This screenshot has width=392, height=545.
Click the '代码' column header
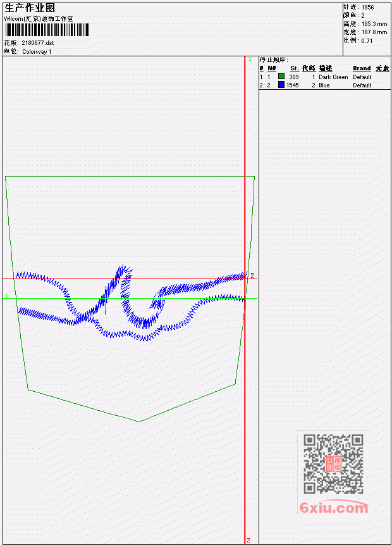(x=309, y=68)
